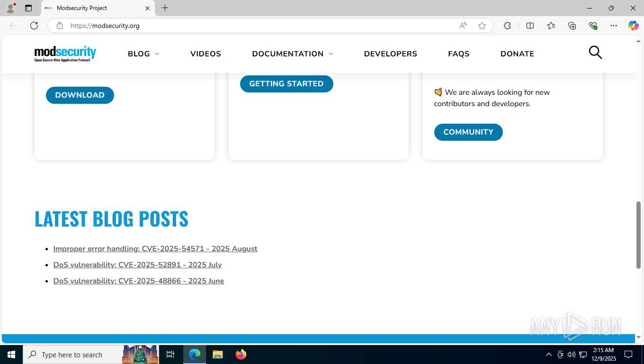644x364 pixels.
Task: Open the volume speaker tray icon
Action: point(572,355)
